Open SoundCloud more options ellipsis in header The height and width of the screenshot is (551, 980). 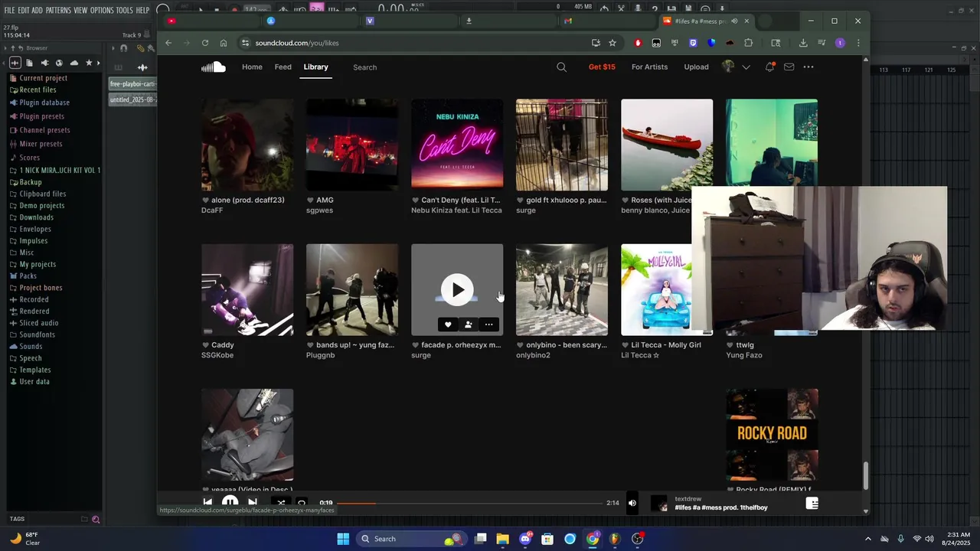(808, 67)
